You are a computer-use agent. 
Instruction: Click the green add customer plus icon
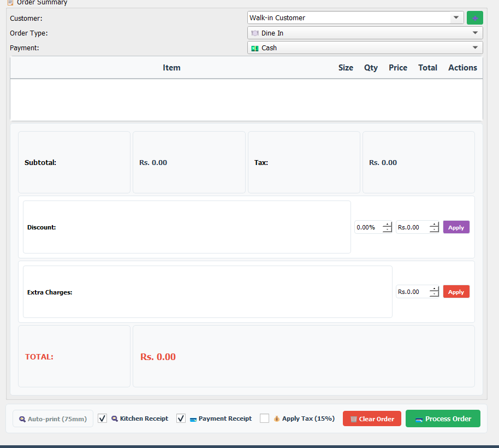[x=474, y=18]
